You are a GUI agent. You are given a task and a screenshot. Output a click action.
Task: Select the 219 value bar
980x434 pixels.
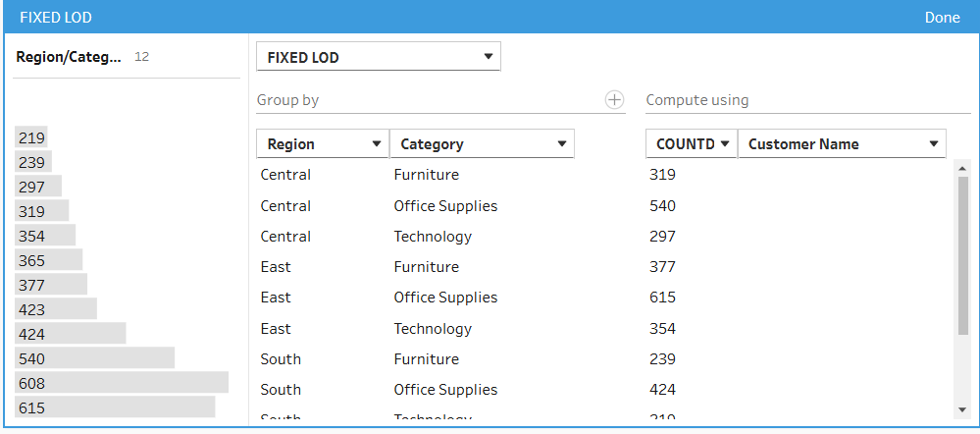[x=31, y=138]
